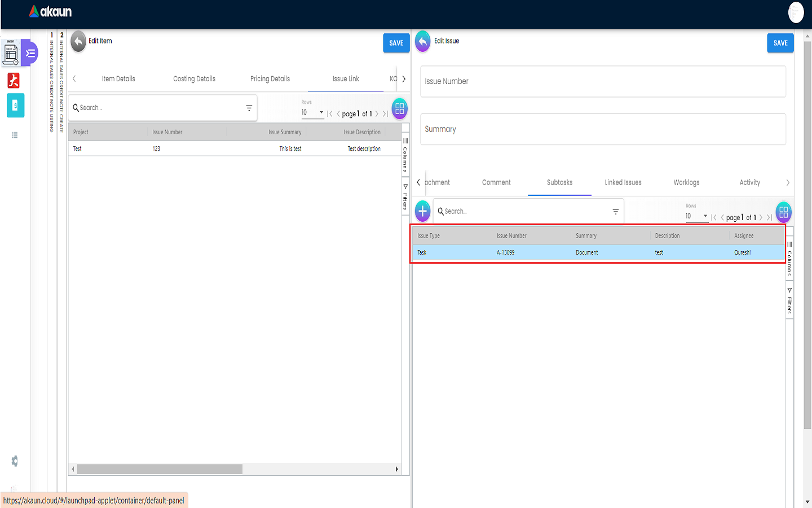Open Rows dropdown in Subtasks panel

pyautogui.click(x=696, y=216)
